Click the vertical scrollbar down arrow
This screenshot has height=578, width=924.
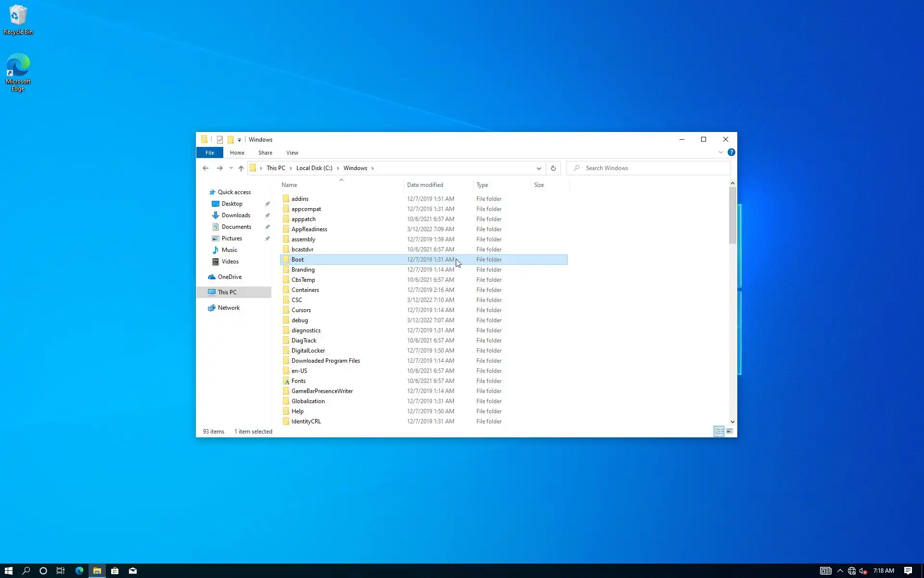tap(732, 421)
